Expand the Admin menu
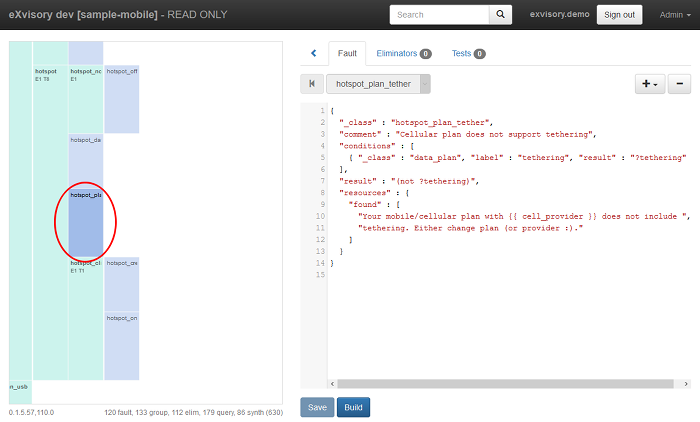The width and height of the screenshot is (700, 422). point(675,15)
